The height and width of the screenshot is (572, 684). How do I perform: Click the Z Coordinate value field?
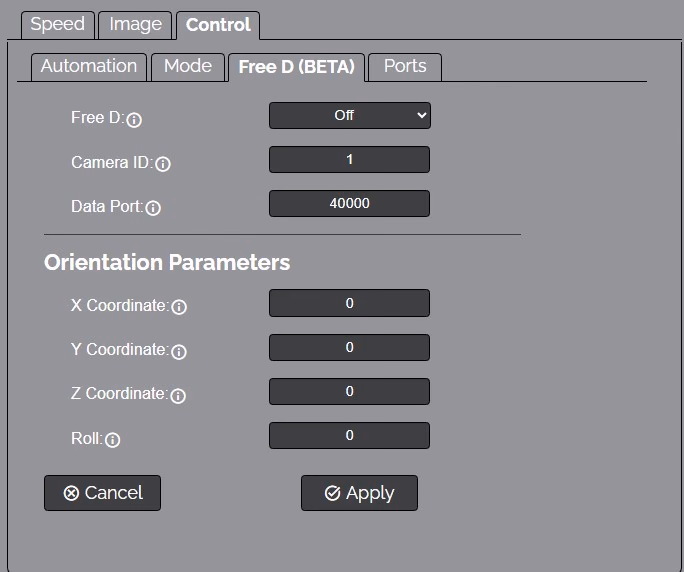[349, 391]
